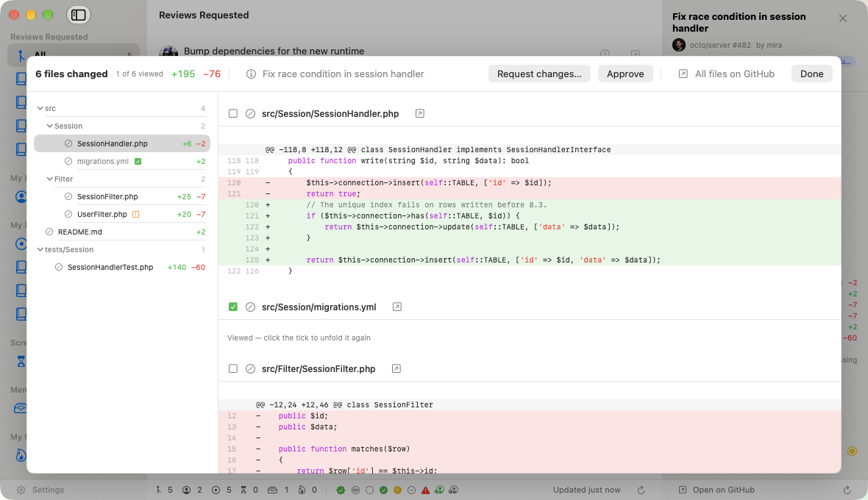Click the Done button
The image size is (868, 500).
coord(811,74)
